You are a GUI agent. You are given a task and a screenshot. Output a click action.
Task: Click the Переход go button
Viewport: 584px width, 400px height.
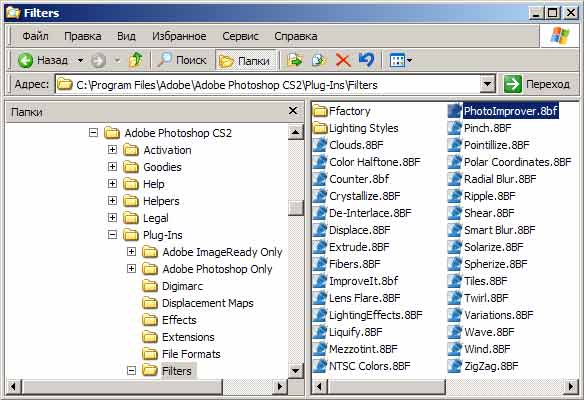coord(537,84)
